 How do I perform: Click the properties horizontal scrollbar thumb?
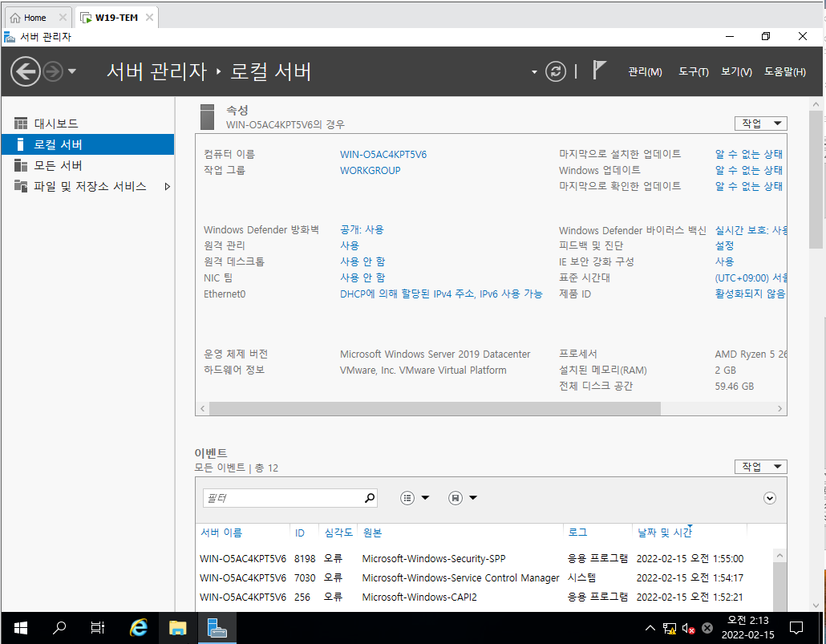point(435,408)
